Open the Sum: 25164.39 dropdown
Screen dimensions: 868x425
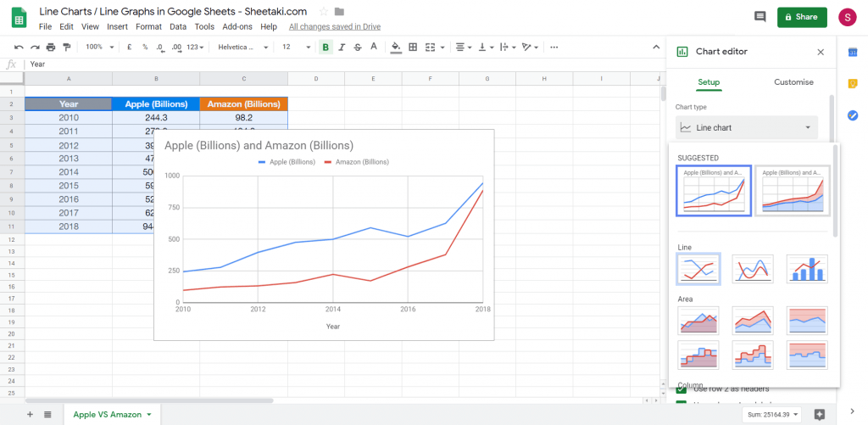pyautogui.click(x=771, y=415)
